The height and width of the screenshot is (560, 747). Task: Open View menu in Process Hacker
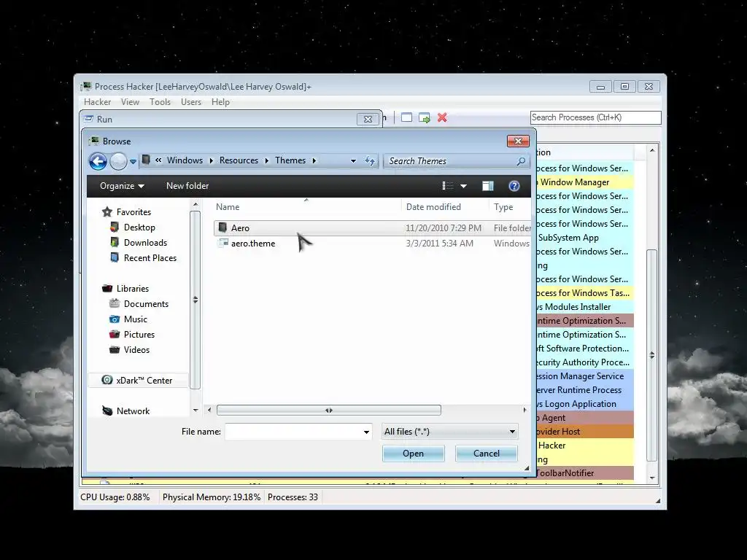tap(130, 102)
